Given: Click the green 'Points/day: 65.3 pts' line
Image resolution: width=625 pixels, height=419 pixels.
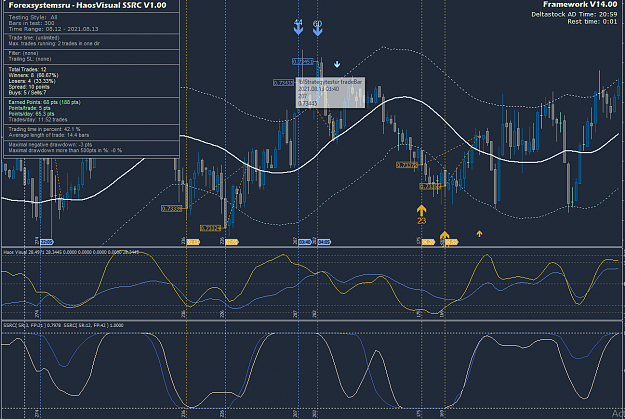Looking at the screenshot, I should click(x=31, y=114).
